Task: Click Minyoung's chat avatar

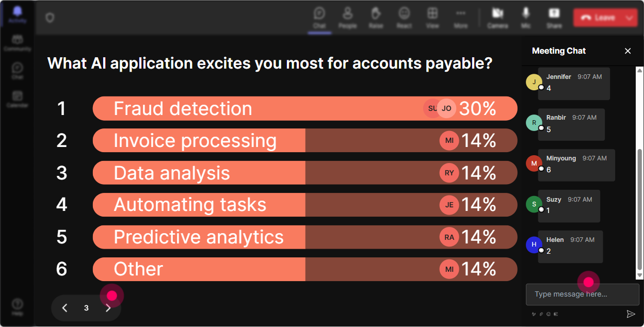Action: 534,163
